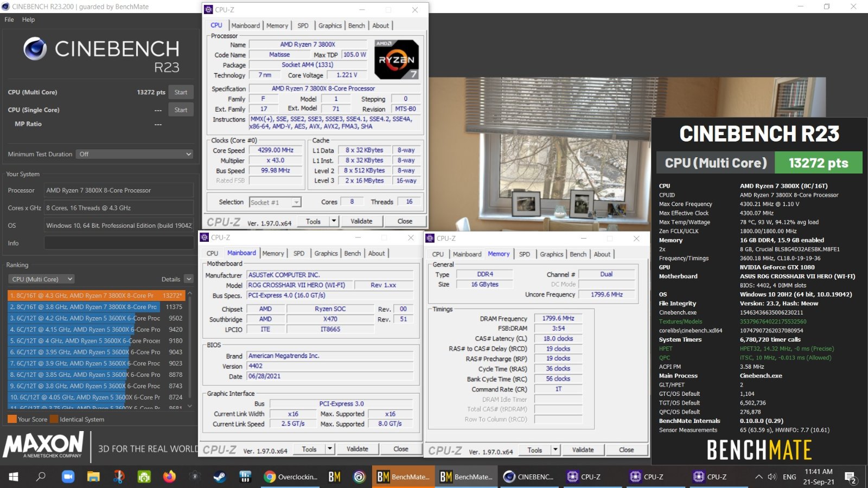The image size is (868, 488).
Task: Click the 13272 pts green score badge
Action: point(818,163)
